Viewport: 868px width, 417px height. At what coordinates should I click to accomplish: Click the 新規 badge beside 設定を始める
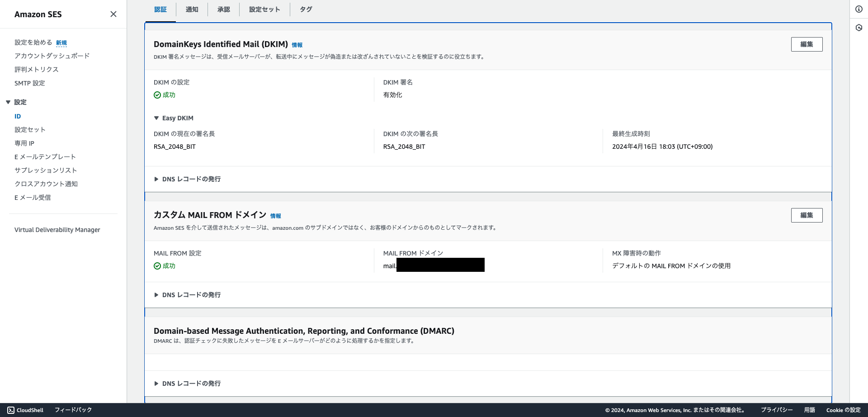click(61, 43)
